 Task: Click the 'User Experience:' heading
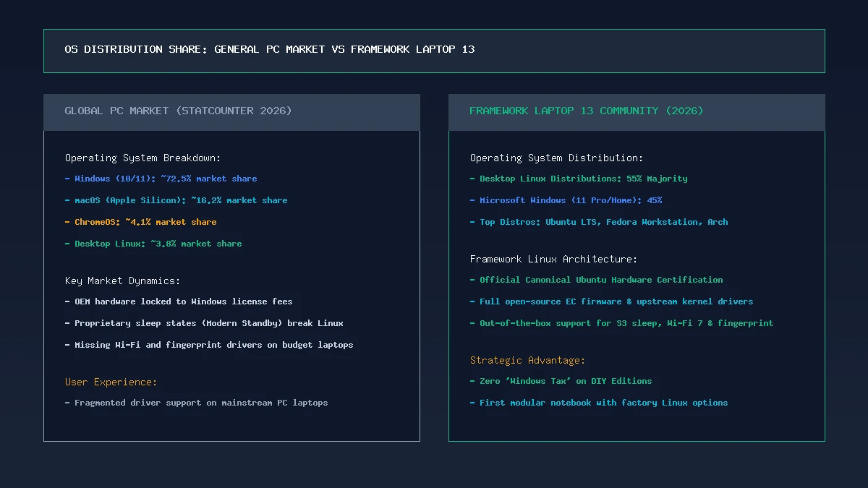pyautogui.click(x=111, y=382)
